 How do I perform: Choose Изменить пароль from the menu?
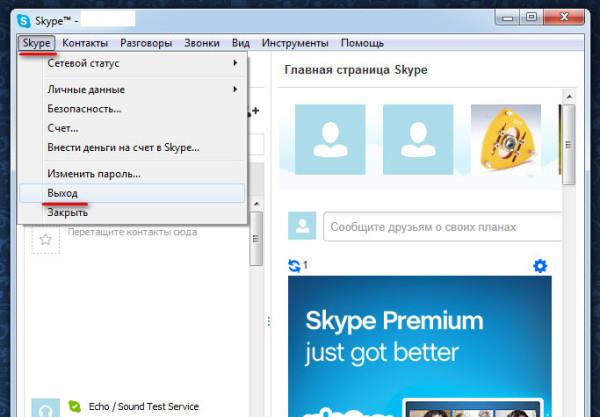pyautogui.click(x=93, y=173)
